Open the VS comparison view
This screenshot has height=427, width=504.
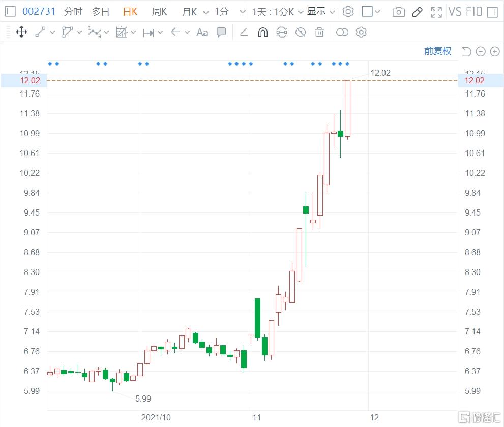[455, 12]
